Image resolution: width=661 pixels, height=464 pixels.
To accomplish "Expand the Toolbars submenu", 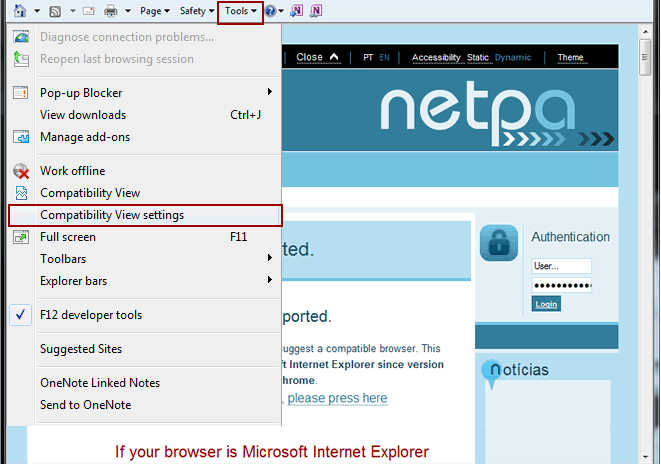I will 269,257.
